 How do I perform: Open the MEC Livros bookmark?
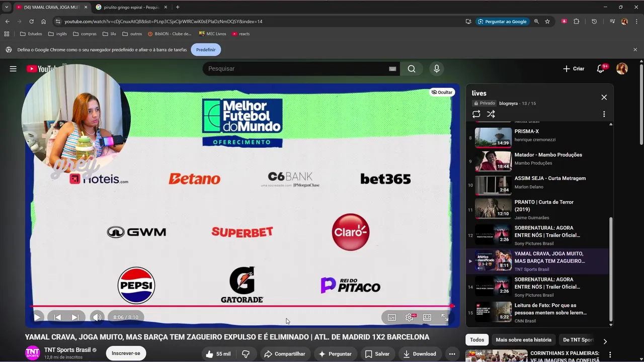pyautogui.click(x=212, y=34)
